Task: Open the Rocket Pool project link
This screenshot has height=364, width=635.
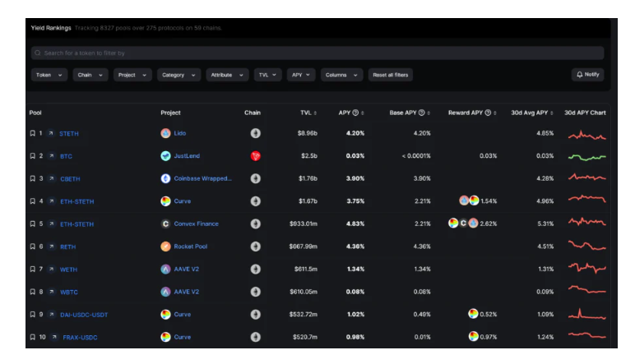Action: coord(190,247)
